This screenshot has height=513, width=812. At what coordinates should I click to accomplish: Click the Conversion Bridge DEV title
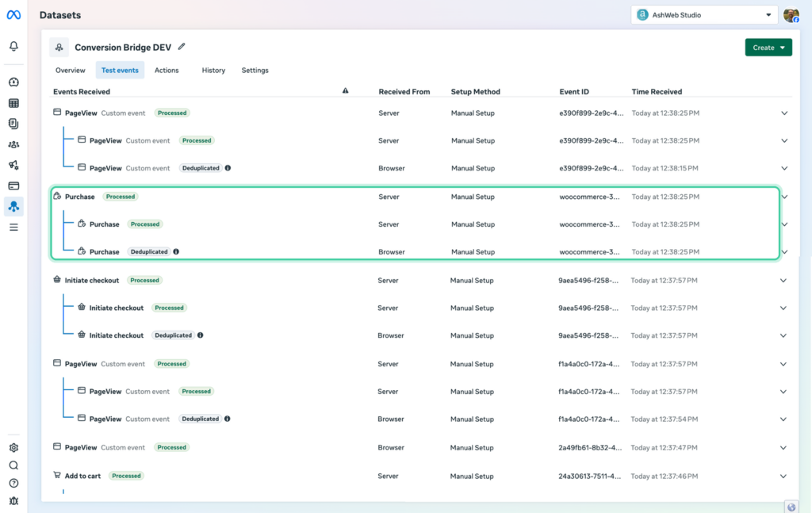pos(123,47)
